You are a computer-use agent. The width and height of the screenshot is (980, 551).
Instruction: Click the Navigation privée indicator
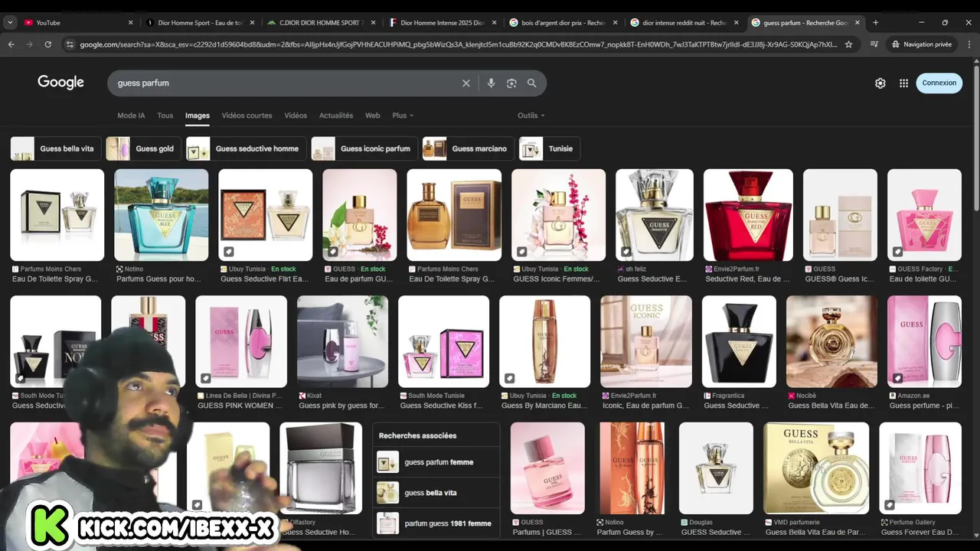point(922,44)
